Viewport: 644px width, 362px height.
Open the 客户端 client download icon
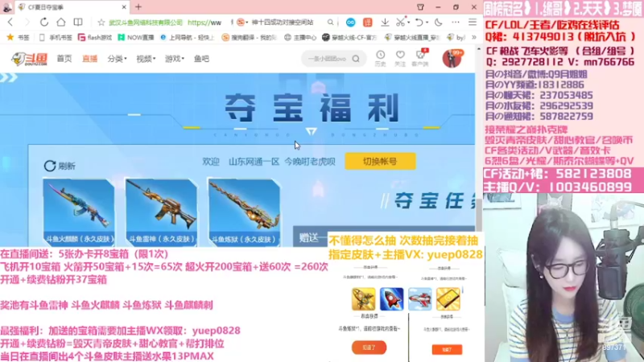point(420,58)
